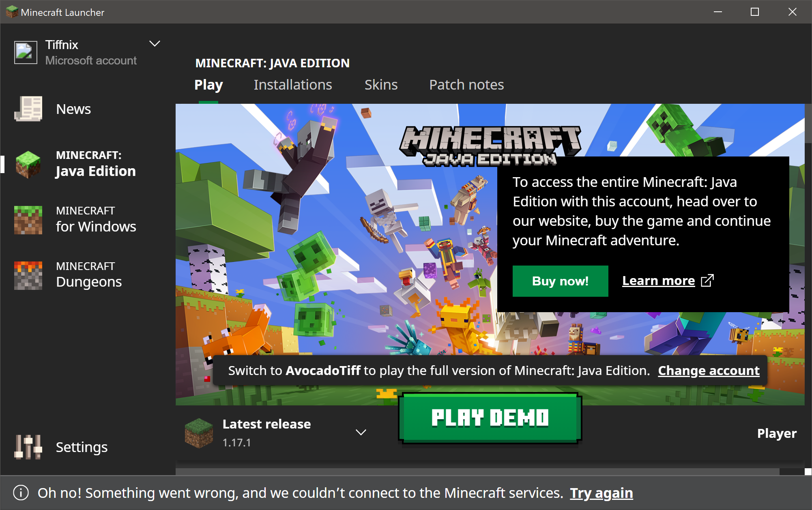
Task: Expand the Tiffnix account dropdown chevron
Action: point(155,44)
